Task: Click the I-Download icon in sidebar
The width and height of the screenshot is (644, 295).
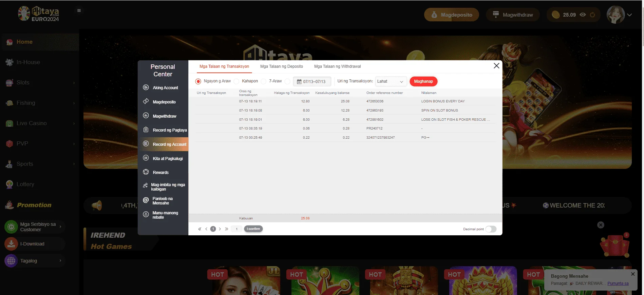Action: (11, 244)
